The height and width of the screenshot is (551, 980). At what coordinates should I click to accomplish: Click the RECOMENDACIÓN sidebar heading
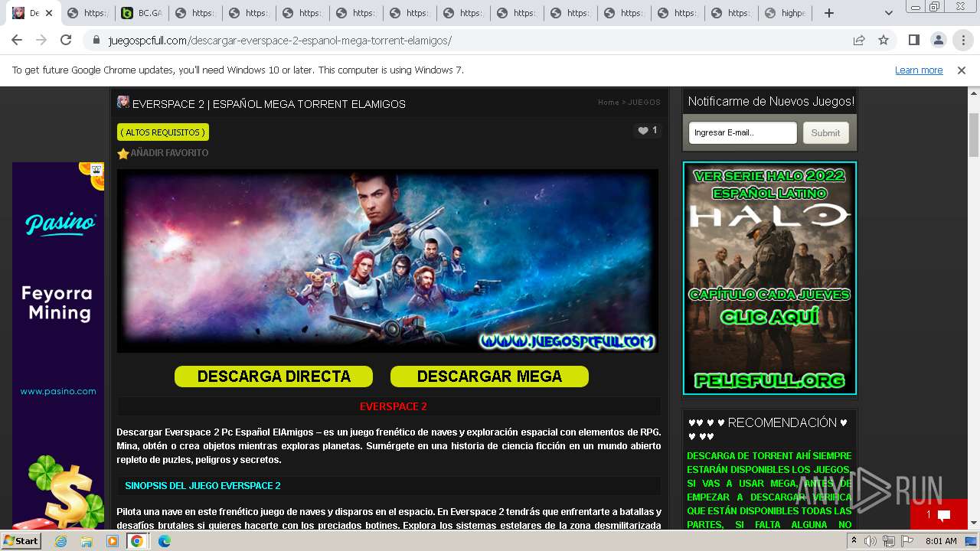pyautogui.click(x=768, y=429)
